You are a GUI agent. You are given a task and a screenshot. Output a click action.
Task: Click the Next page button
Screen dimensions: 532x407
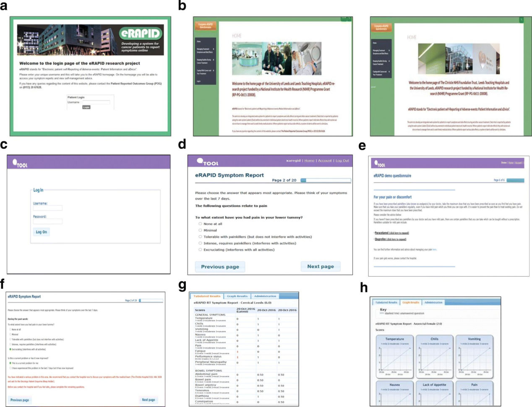coord(321,266)
